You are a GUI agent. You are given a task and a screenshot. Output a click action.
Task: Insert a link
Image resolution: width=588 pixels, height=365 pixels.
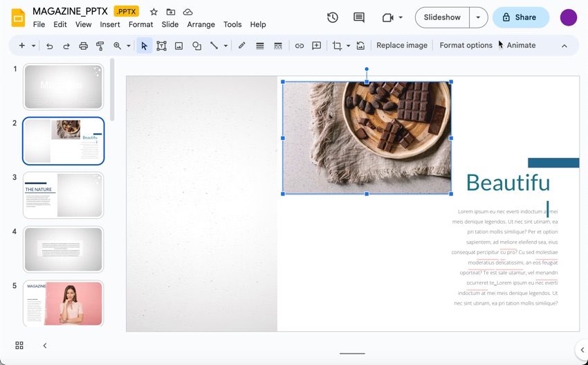click(299, 46)
